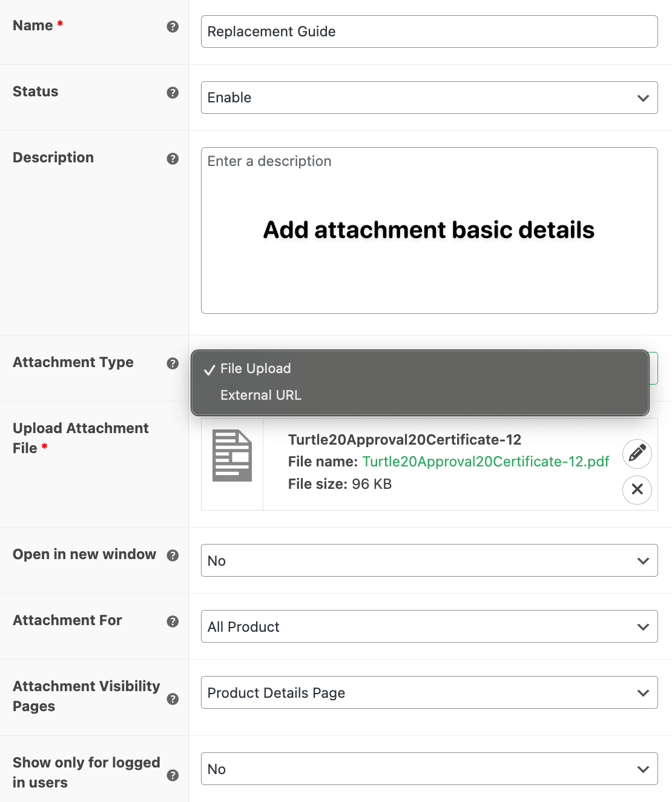Remove the attached certificate via the X icon
672x802 pixels.
[637, 490]
